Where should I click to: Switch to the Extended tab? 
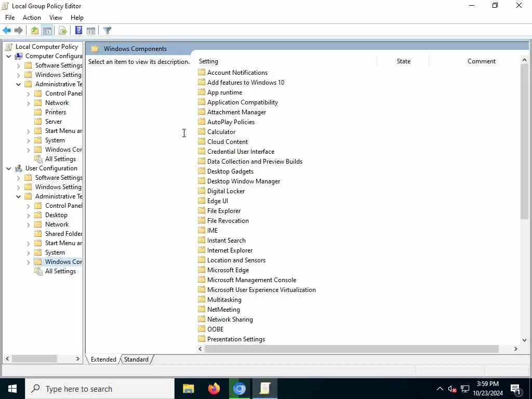click(103, 360)
